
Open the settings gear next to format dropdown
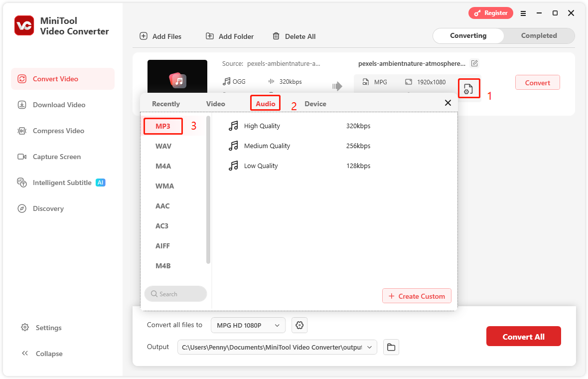point(299,325)
